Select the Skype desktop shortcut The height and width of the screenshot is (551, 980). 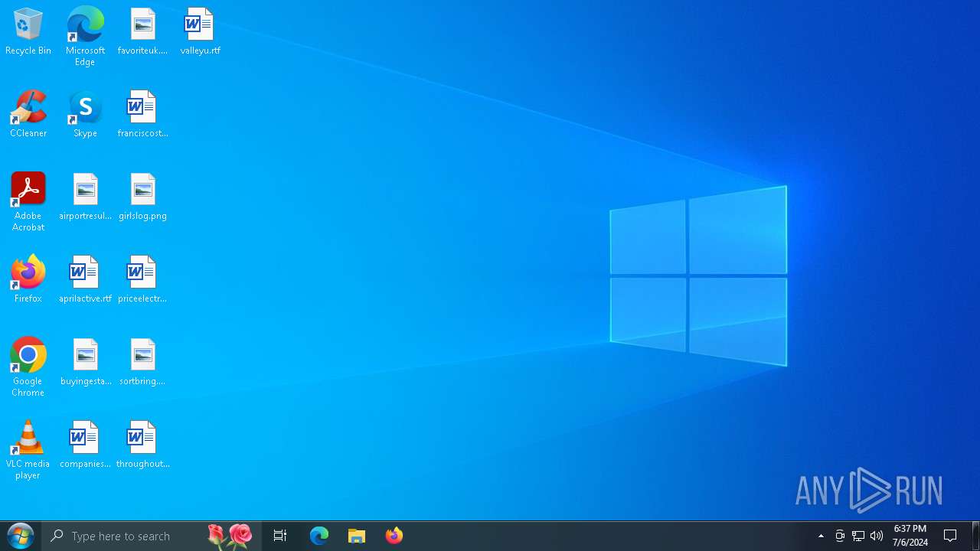click(85, 115)
